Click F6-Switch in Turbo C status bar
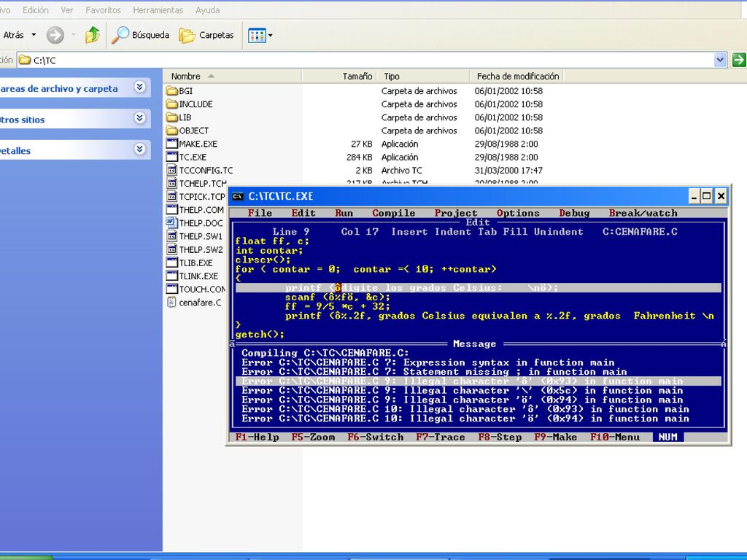747x560 pixels. click(x=376, y=437)
